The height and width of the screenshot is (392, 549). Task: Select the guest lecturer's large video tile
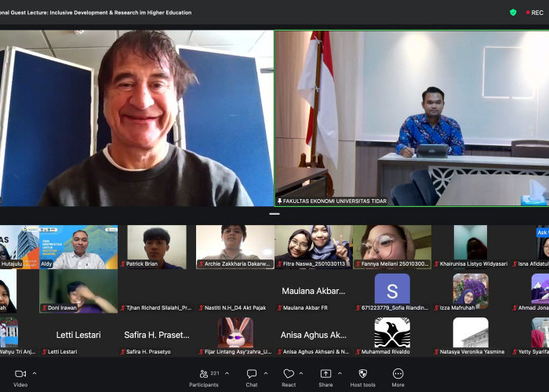(136, 118)
